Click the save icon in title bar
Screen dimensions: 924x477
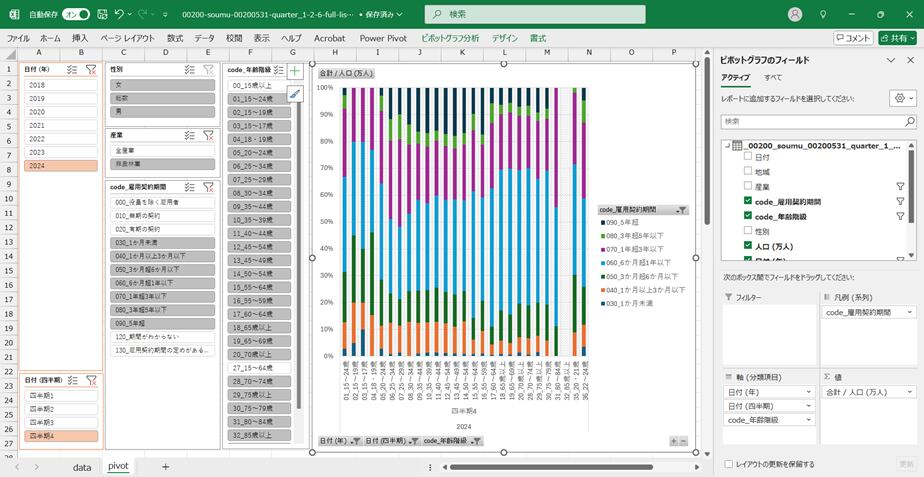pos(100,14)
